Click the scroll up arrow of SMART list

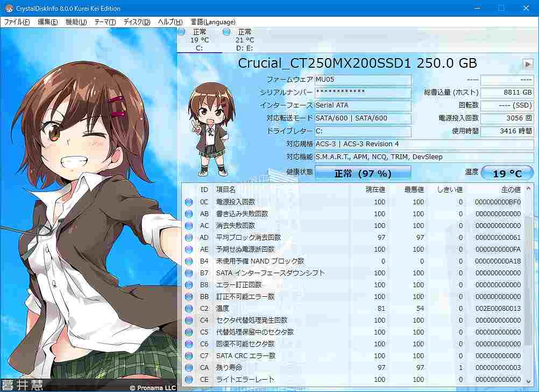[x=528, y=189]
